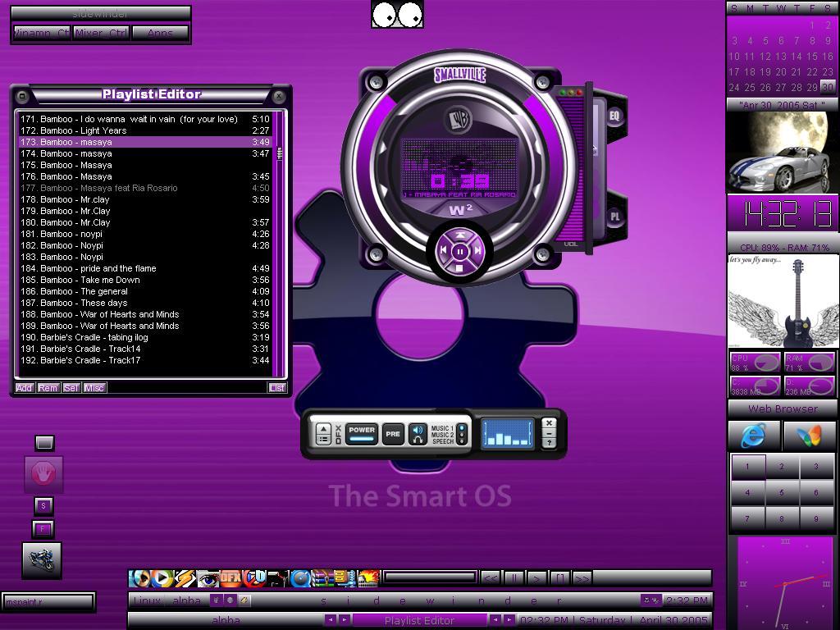Open the DFX list menu button

coord(323,440)
